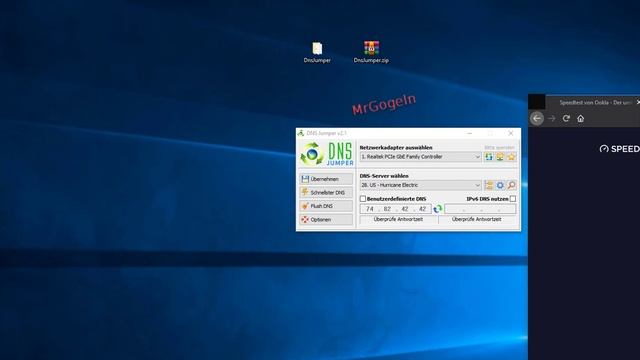Image resolution: width=640 pixels, height=360 pixels.
Task: Click the yellow star favorites icon
Action: 511,157
